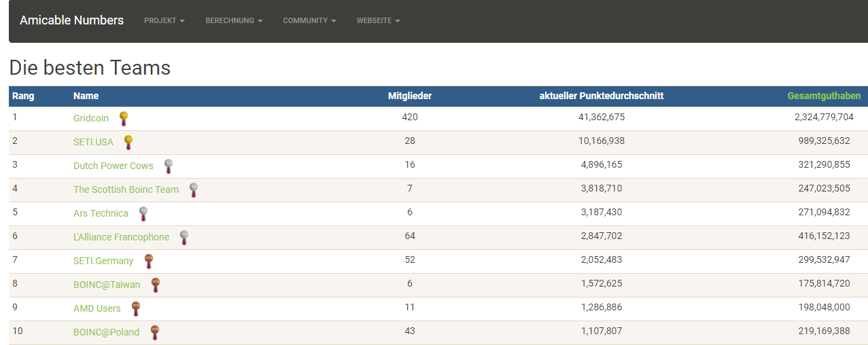Expand the WEBSEITE dropdown menu
The height and width of the screenshot is (345, 868).
point(378,21)
